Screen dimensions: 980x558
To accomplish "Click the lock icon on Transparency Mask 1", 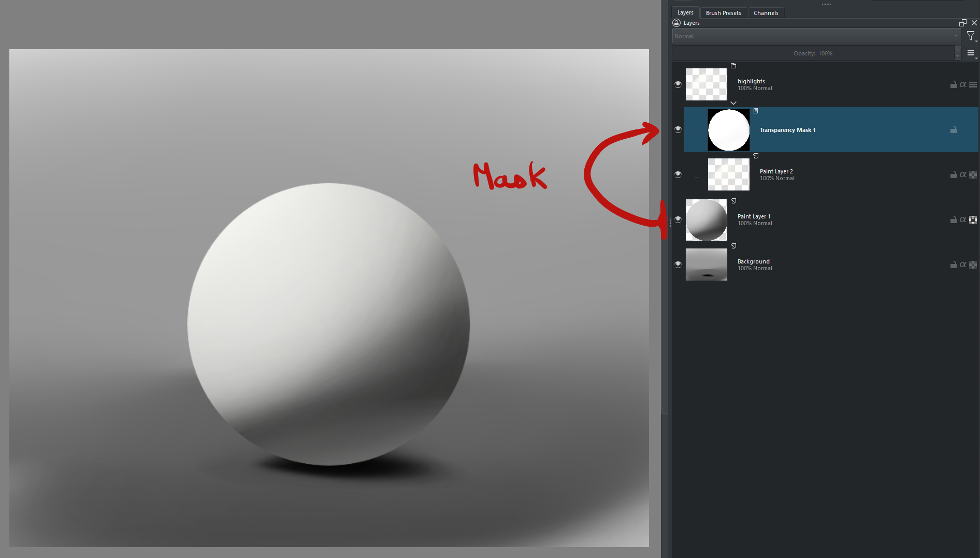I will [953, 130].
